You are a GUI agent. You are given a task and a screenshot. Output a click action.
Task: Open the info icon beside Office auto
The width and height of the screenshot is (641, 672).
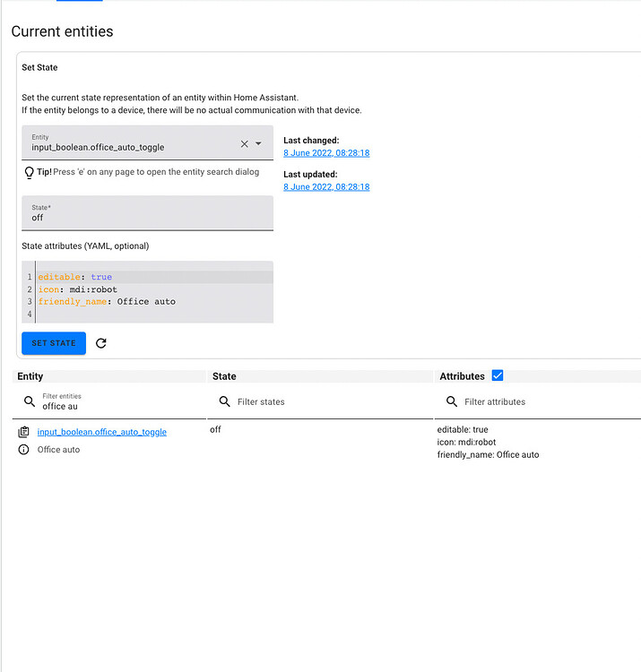click(x=24, y=450)
